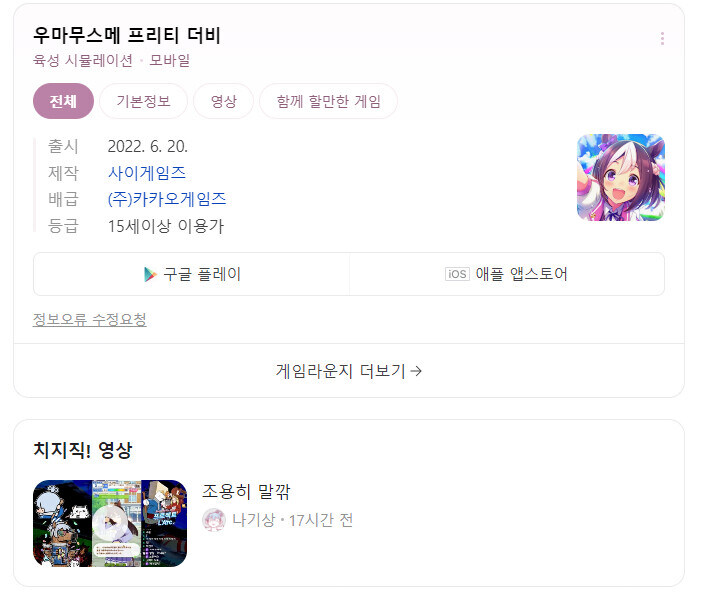Click the 애플 앱스토어 button
Image resolution: width=706 pixels, height=595 pixels.
point(507,274)
